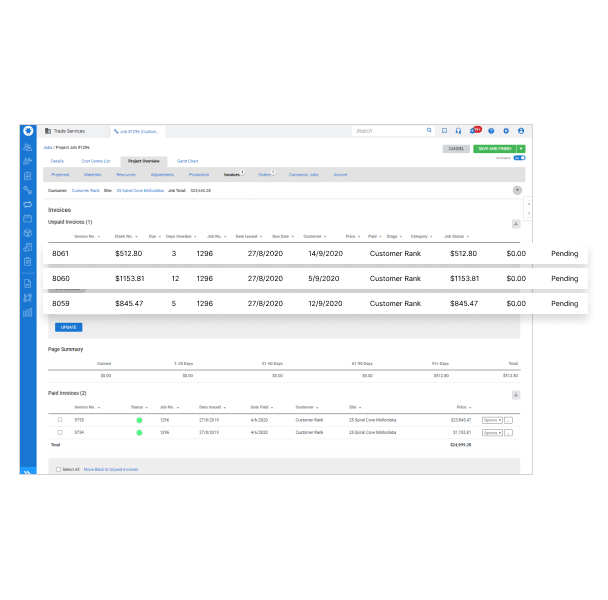608x600 pixels.
Task: Download the Unpaid Invoices table export
Action: tap(516, 224)
